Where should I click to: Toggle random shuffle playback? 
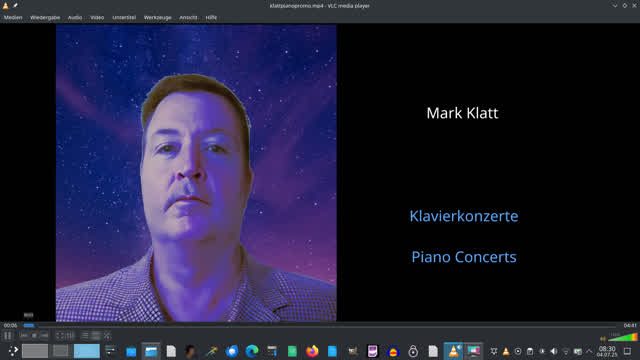(107, 336)
